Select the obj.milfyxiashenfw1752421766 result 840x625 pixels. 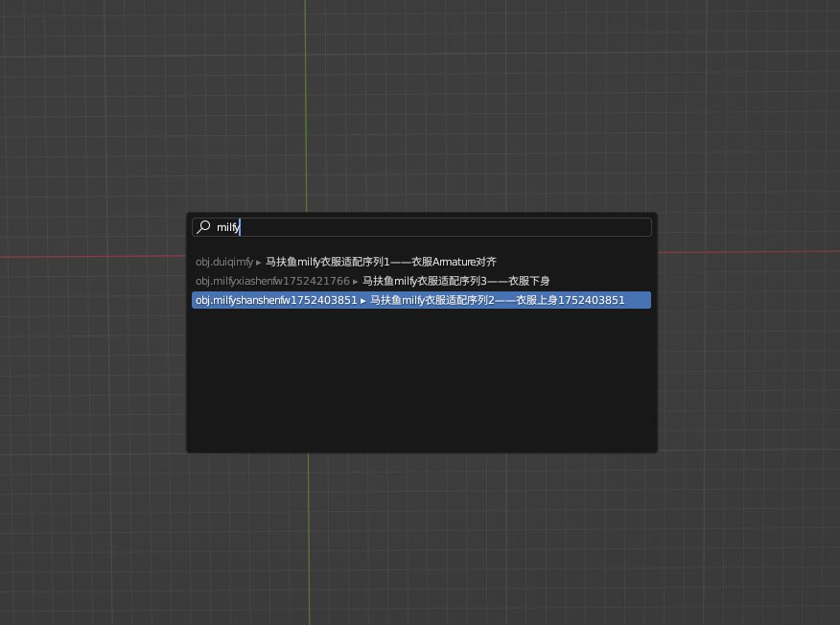point(422,281)
